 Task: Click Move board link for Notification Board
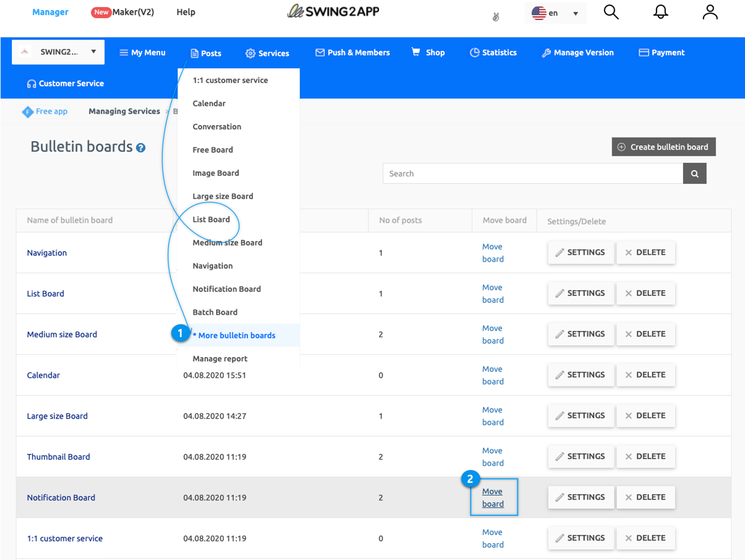[x=493, y=498]
